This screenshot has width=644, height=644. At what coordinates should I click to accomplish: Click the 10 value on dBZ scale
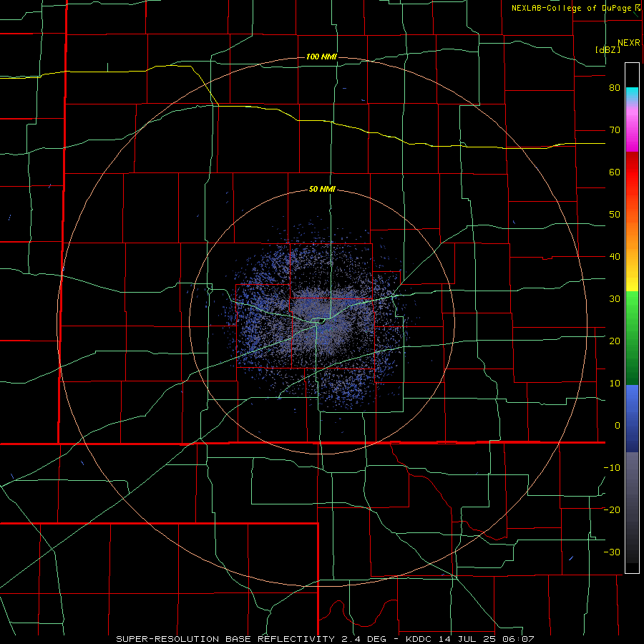point(615,384)
